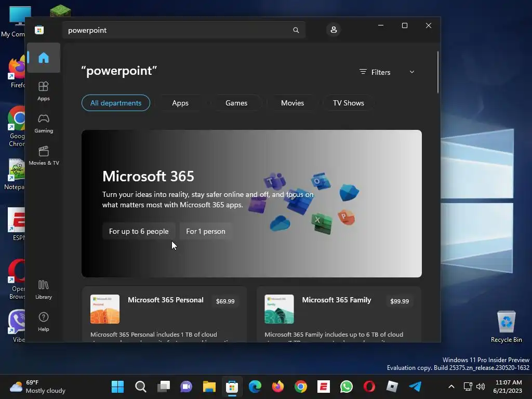Launch Google Chrome from taskbar

[301, 387]
